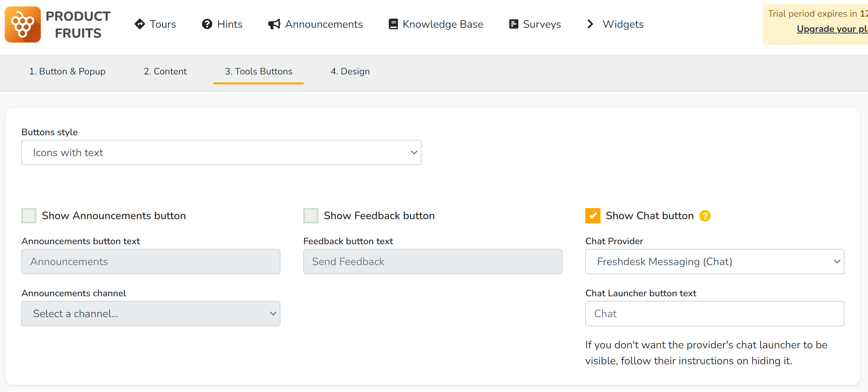Open the Button & Popup tab
868x392 pixels.
[68, 71]
